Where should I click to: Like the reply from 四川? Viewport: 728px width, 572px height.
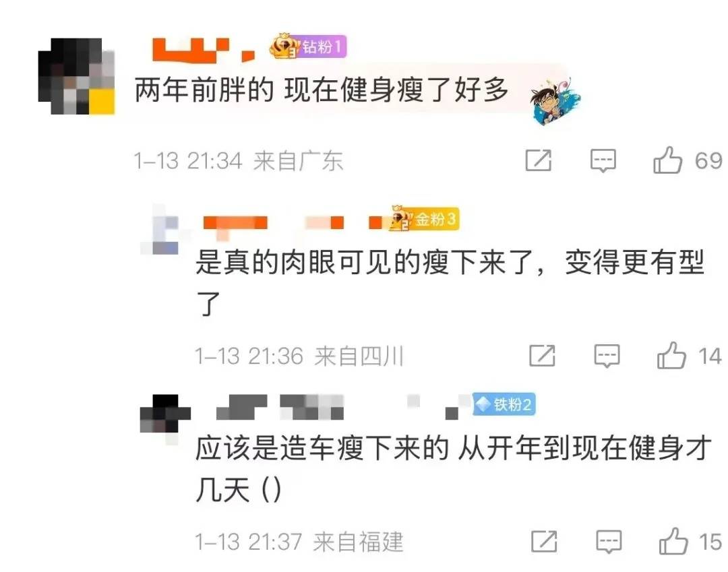(x=671, y=355)
